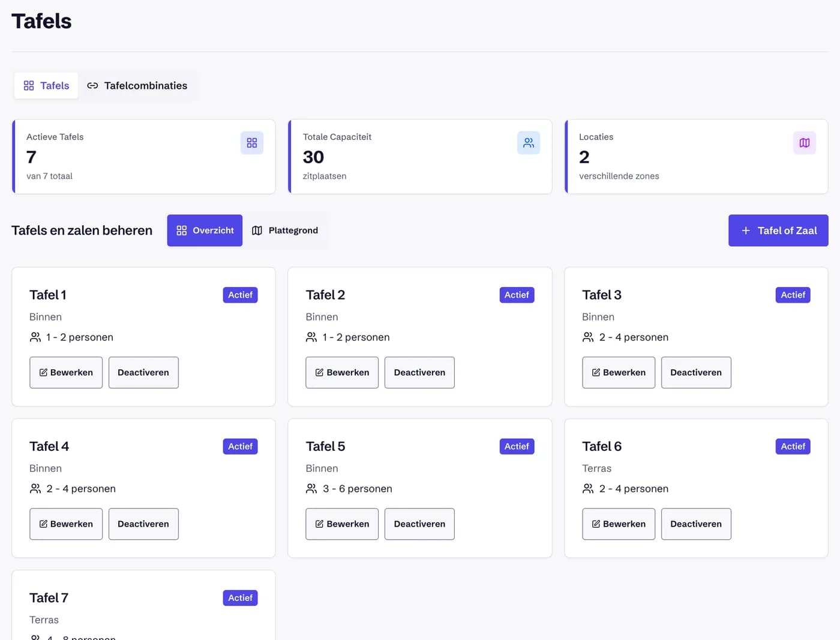The image size is (840, 640).
Task: Click Deactiveren on Tafel 2
Action: pos(419,372)
